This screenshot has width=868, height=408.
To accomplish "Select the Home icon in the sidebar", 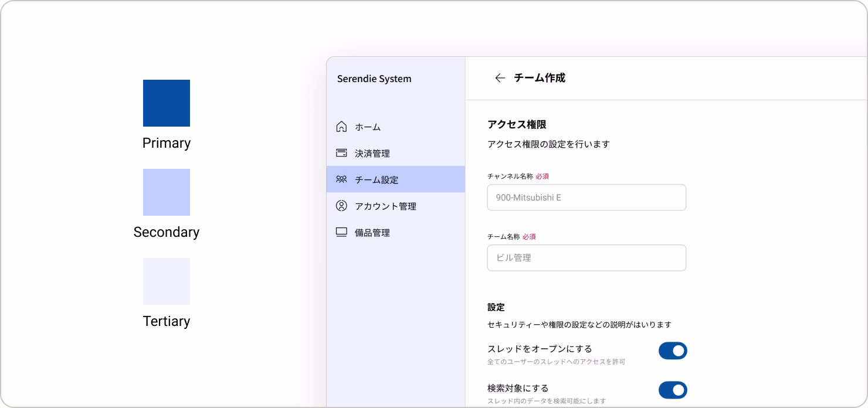I will [x=341, y=127].
